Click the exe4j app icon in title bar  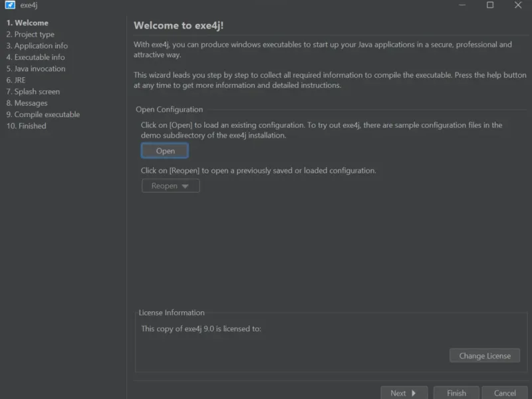(10, 5)
